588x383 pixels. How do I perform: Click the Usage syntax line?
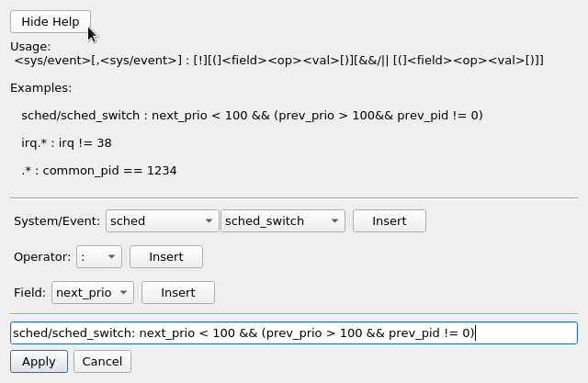coord(278,61)
